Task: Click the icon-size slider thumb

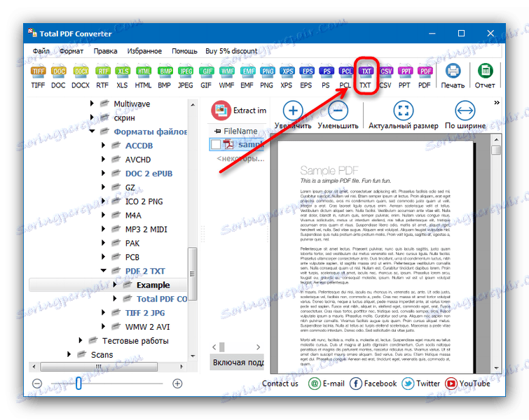Action: click(x=78, y=384)
